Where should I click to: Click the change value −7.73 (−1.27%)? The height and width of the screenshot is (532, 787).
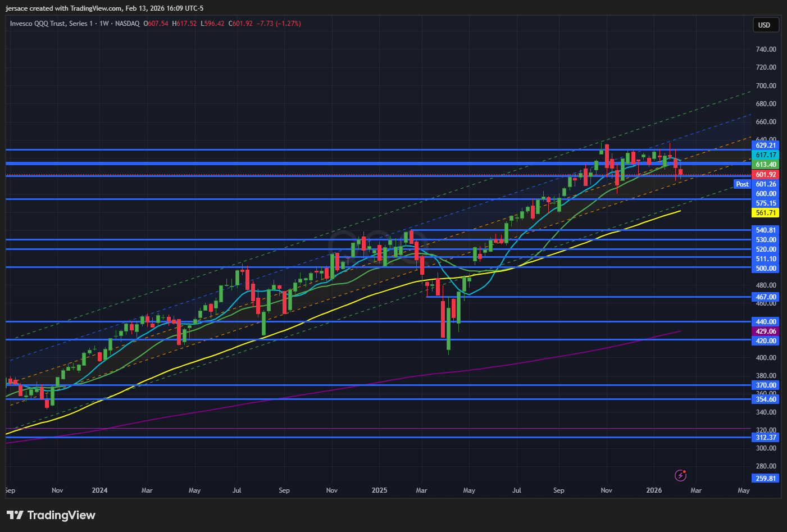point(279,24)
